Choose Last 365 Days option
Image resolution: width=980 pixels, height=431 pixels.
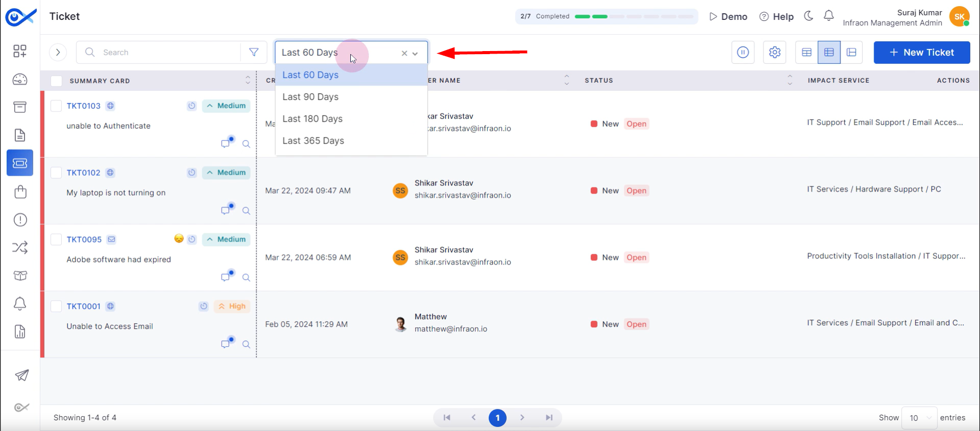coord(313,141)
